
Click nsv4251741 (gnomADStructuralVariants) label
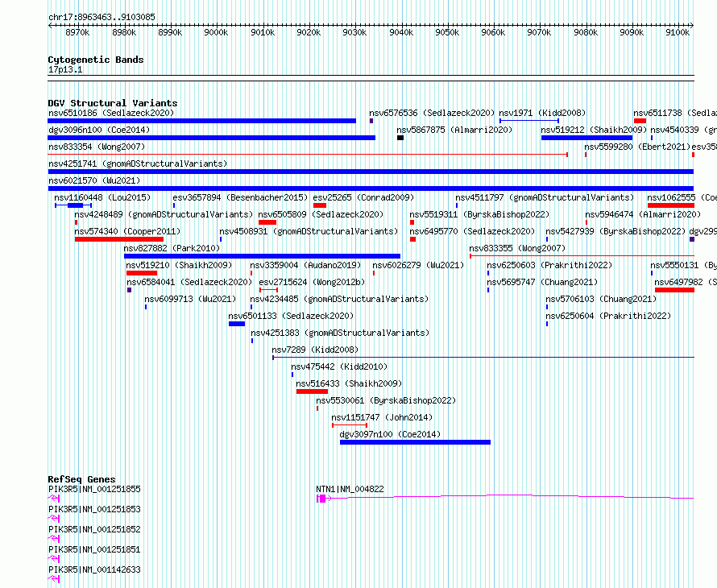138,164
